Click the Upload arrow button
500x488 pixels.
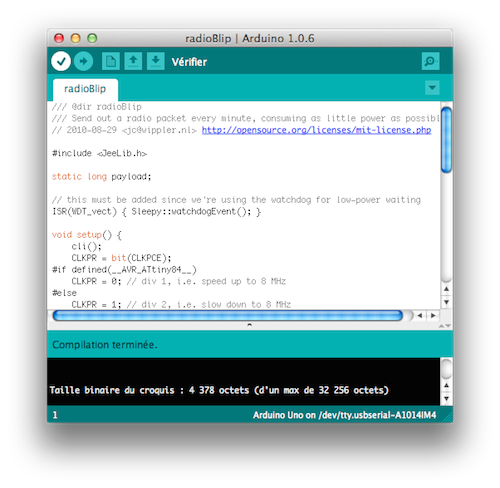[83, 61]
